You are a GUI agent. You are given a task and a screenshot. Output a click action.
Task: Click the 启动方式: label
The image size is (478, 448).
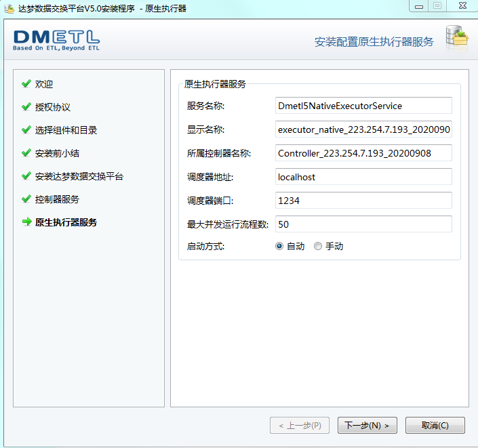click(205, 246)
